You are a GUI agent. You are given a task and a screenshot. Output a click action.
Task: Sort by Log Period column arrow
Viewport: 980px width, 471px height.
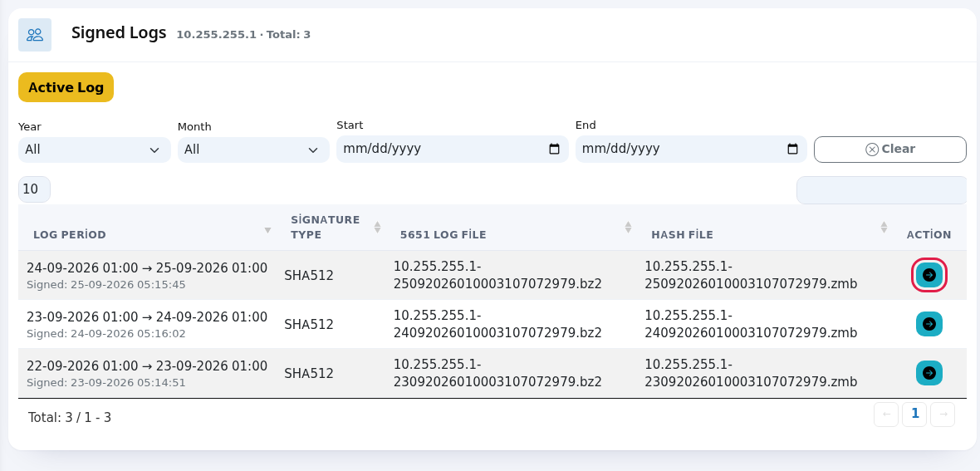coord(267,230)
